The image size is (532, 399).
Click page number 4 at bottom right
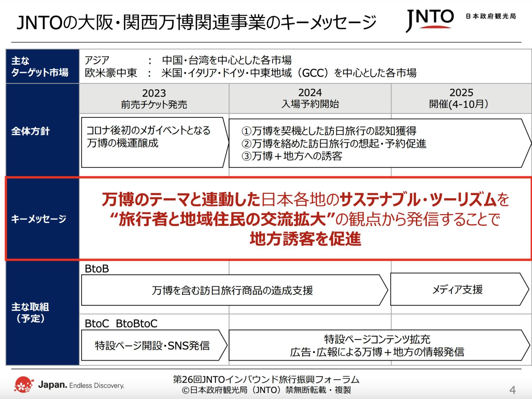point(512,390)
